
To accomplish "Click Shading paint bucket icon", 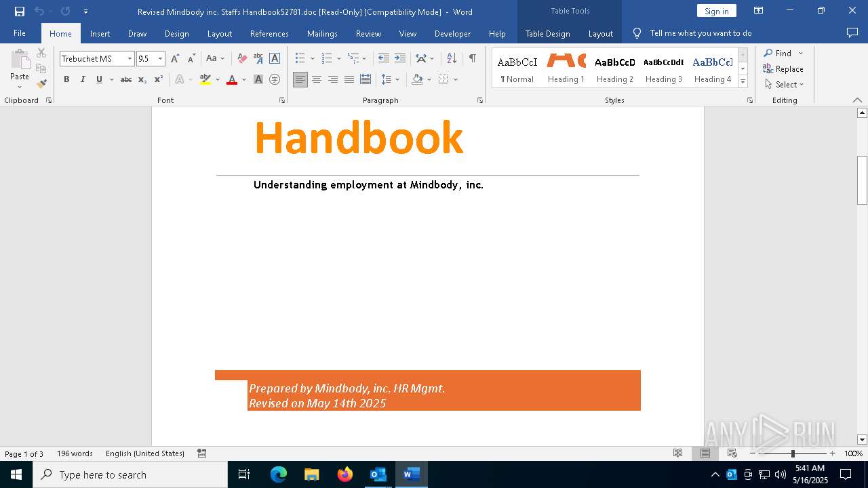I will [x=417, y=79].
